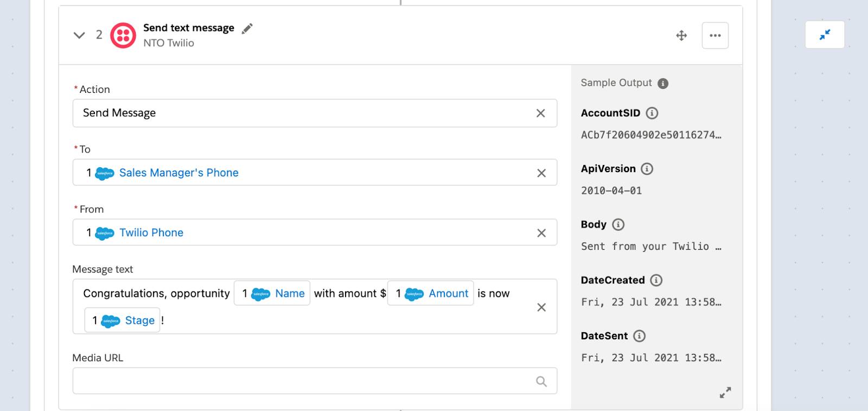
Task: Click the Stage pill in message text
Action: click(x=123, y=320)
